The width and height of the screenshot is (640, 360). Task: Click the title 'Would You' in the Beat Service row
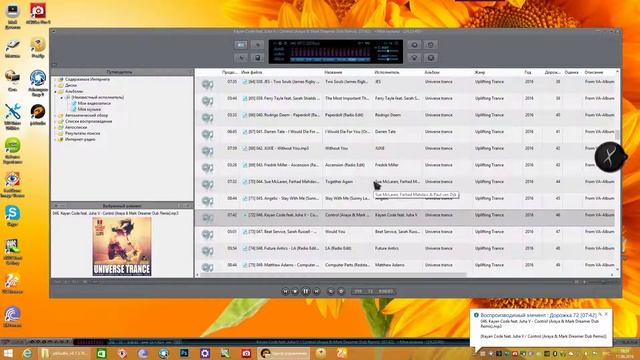335,231
